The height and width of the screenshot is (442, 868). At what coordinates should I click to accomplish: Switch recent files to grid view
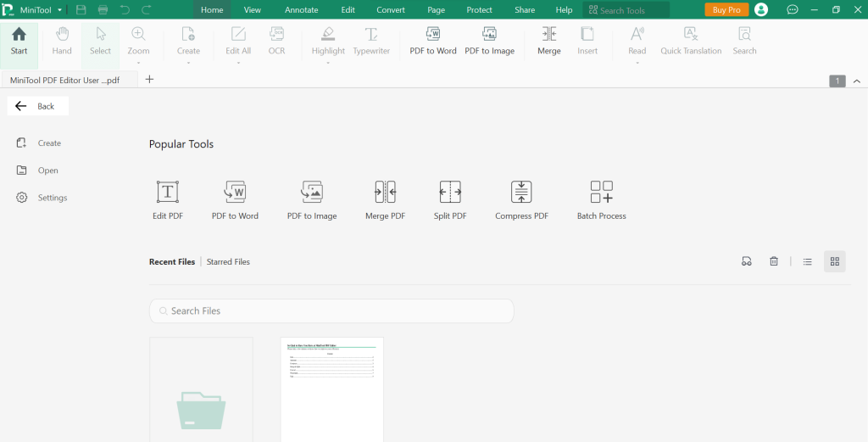[835, 261]
